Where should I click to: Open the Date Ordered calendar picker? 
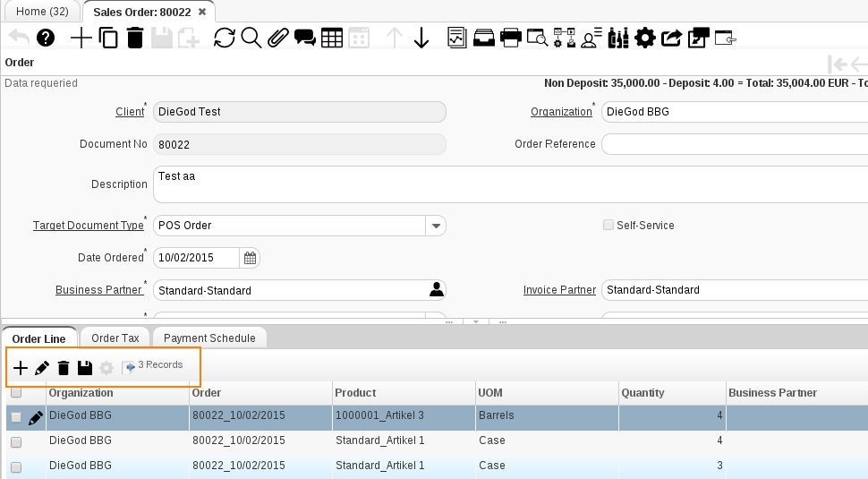click(x=251, y=258)
